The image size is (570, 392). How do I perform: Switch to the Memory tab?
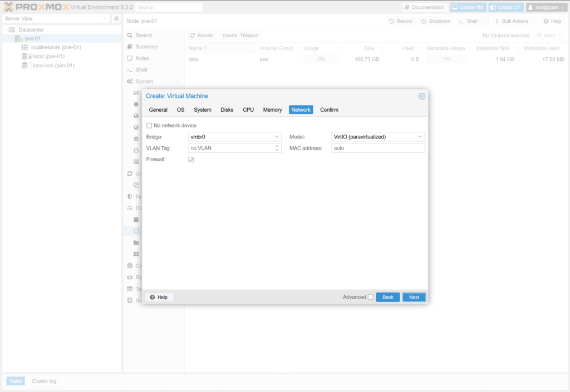point(272,110)
